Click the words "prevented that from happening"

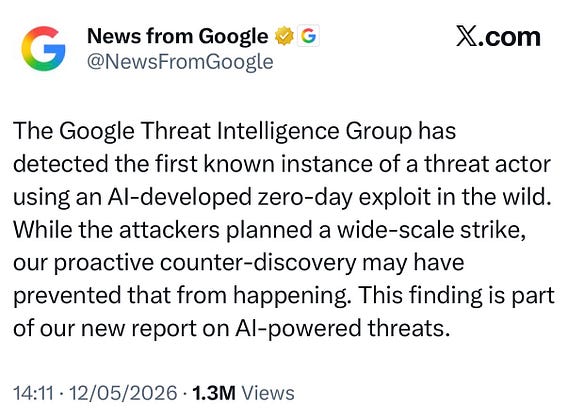(180, 296)
